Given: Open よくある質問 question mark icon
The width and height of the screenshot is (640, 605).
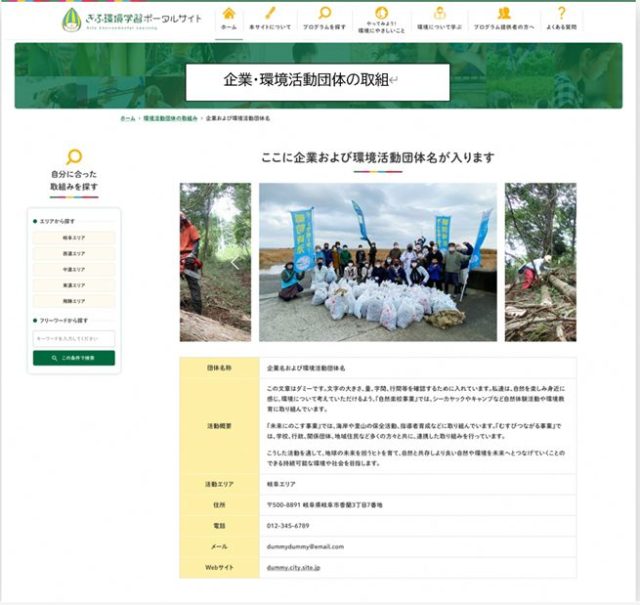Looking at the screenshot, I should point(561,19).
